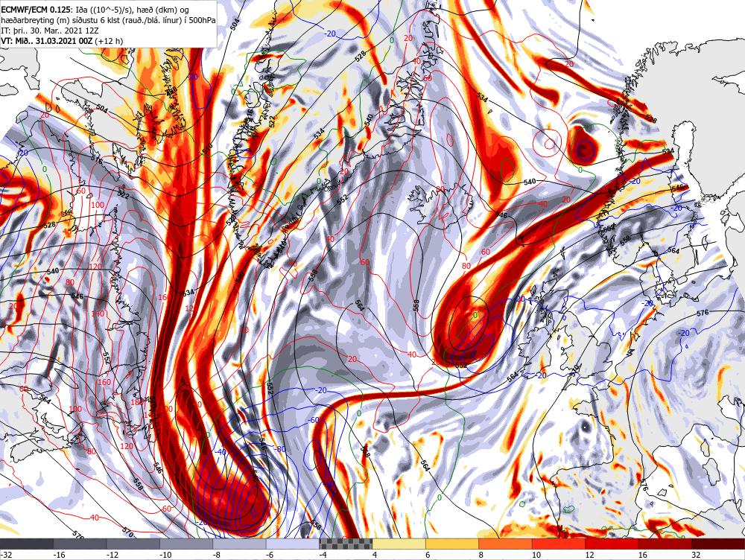The image size is (745, 560).
Task: Select the orange swatch between 8 and 10
Action: 506,544
